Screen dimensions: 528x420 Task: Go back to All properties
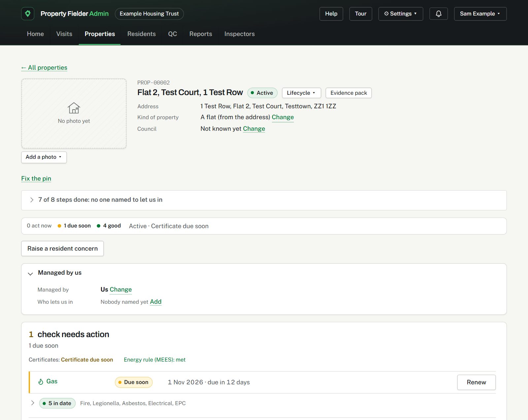[44, 68]
